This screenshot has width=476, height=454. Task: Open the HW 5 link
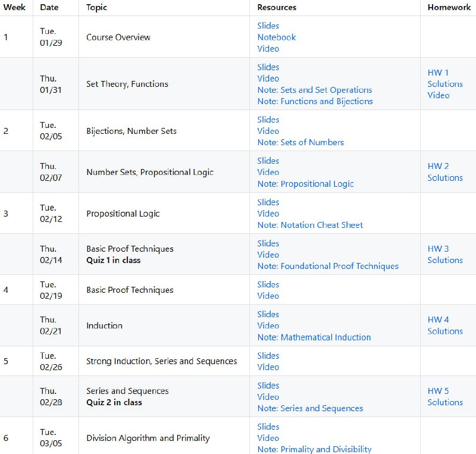tap(438, 391)
